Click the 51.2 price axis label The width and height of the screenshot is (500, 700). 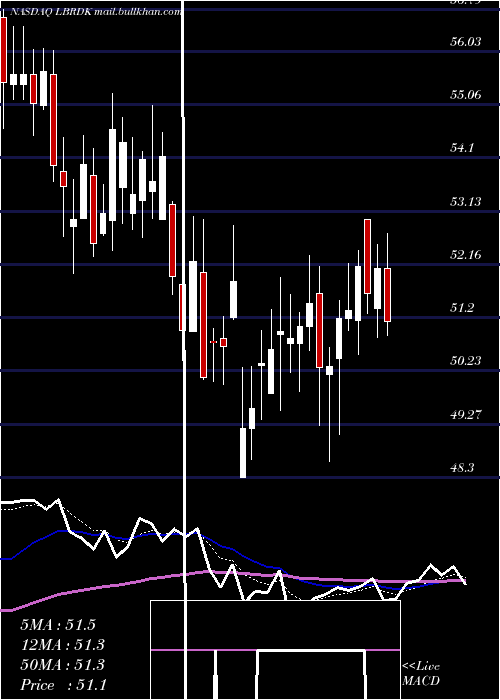[x=462, y=308]
